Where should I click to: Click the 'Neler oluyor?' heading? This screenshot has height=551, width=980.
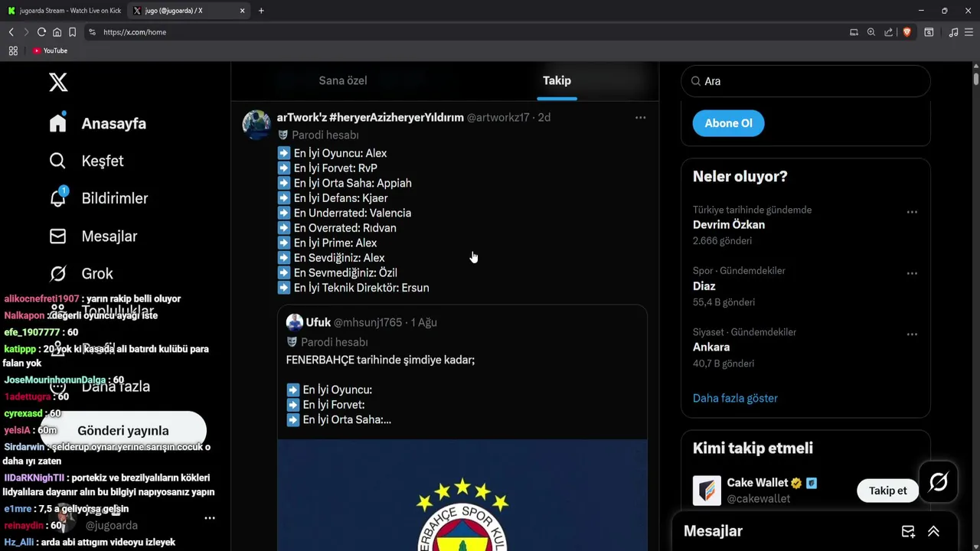[740, 176]
